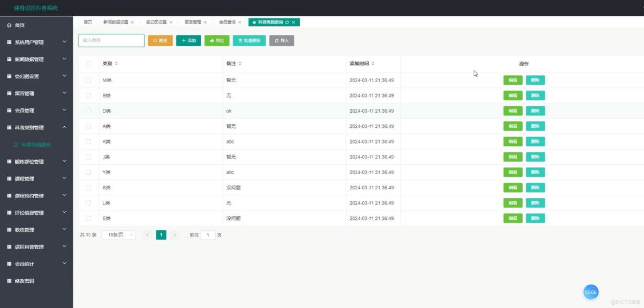
Task: Click the ok remark in D类 row
Action: click(229, 111)
